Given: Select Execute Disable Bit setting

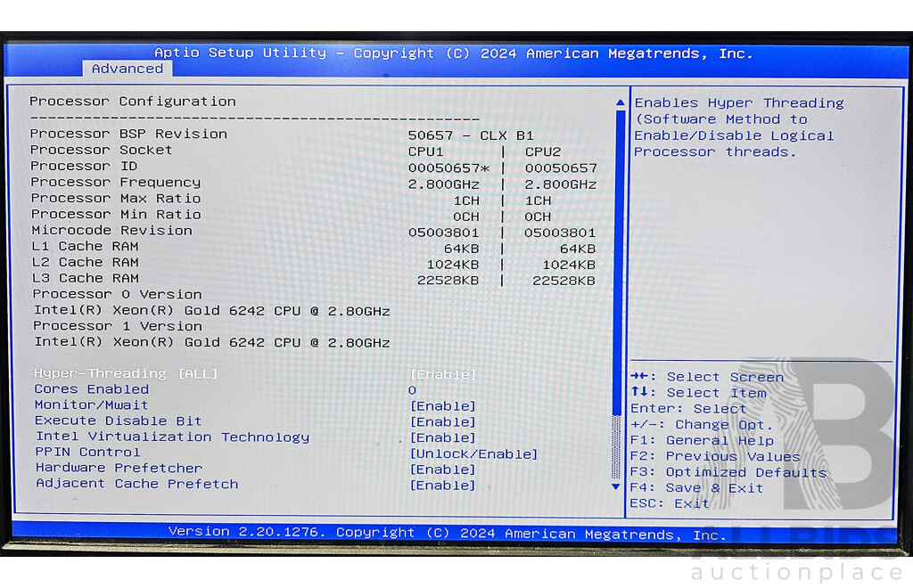Looking at the screenshot, I should click(x=119, y=421).
